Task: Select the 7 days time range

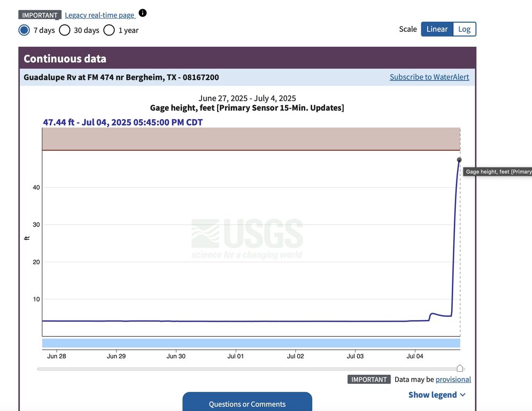Action: tap(24, 30)
